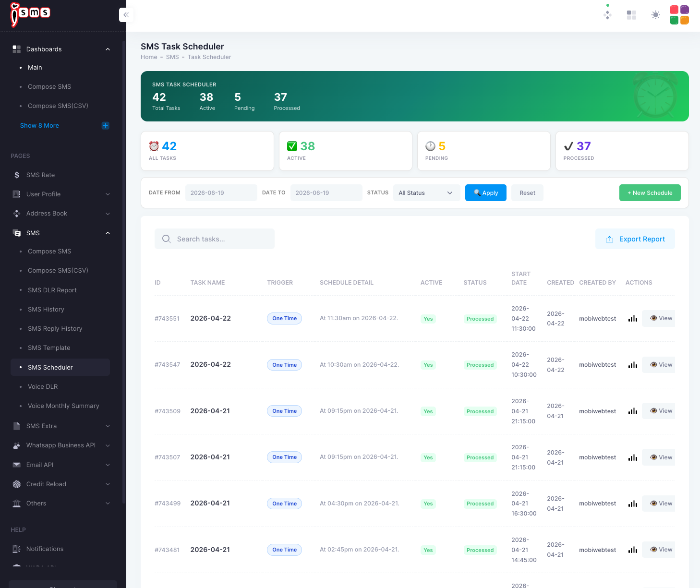This screenshot has height=588, width=700.
Task: Click the Whatsapp Business API icon
Action: point(17,445)
